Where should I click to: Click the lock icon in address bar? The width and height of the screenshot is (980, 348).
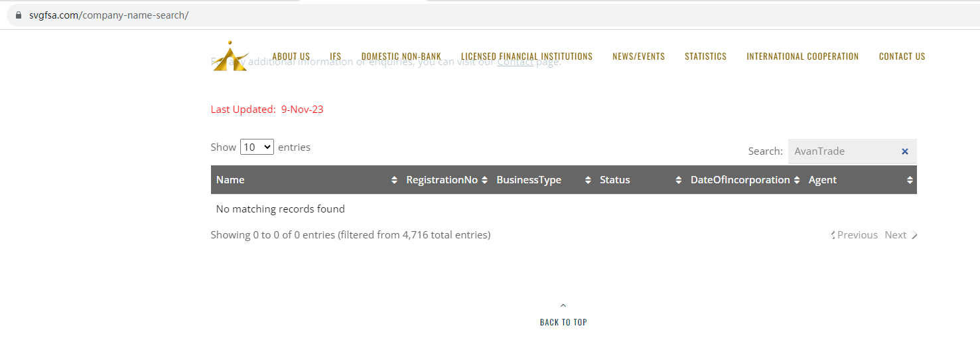coord(19,15)
